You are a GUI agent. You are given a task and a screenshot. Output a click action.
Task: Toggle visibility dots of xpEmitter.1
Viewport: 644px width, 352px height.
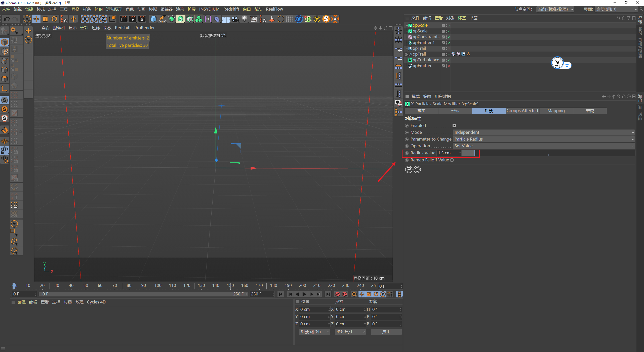[447, 43]
